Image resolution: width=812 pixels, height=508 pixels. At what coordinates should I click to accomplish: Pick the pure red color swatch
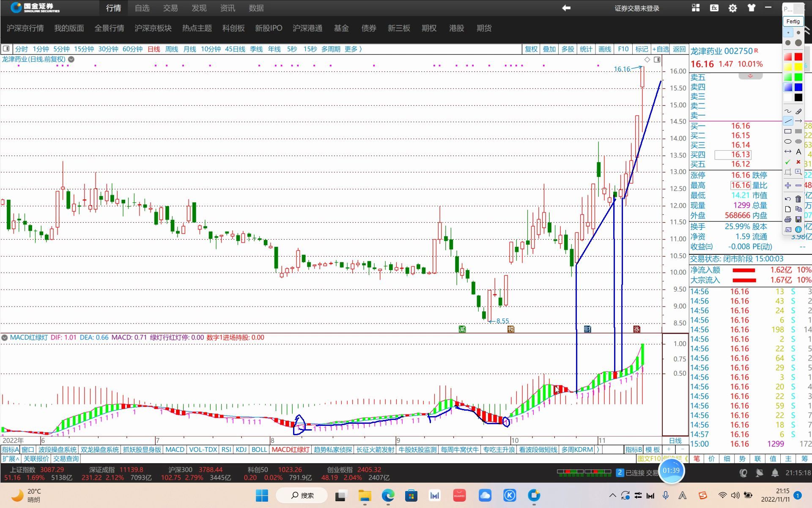pos(798,57)
